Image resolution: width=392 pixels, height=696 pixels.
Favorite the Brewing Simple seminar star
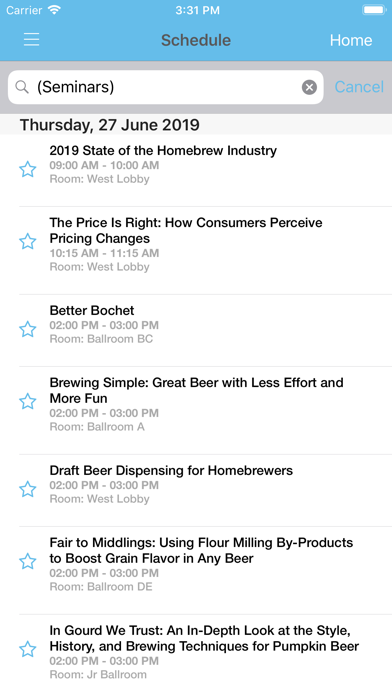coord(28,401)
